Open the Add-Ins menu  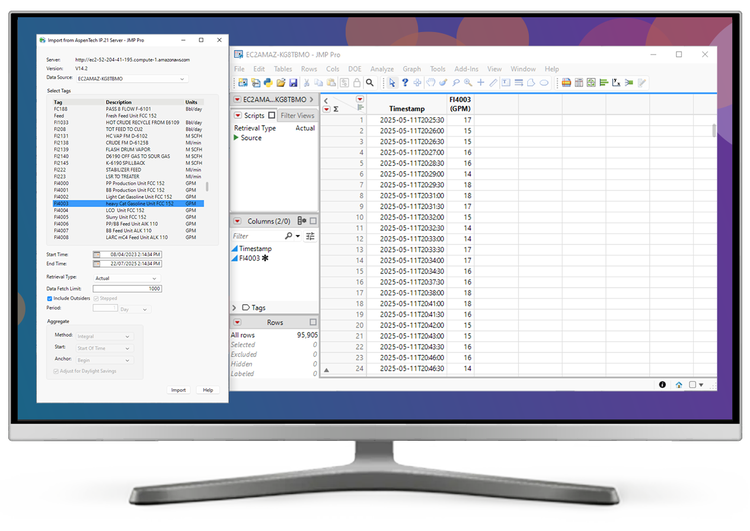click(466, 69)
